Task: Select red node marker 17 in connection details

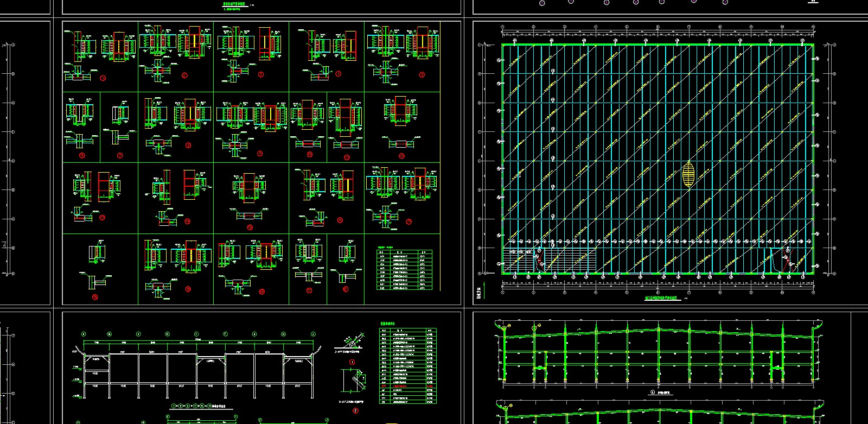Action: click(409, 222)
